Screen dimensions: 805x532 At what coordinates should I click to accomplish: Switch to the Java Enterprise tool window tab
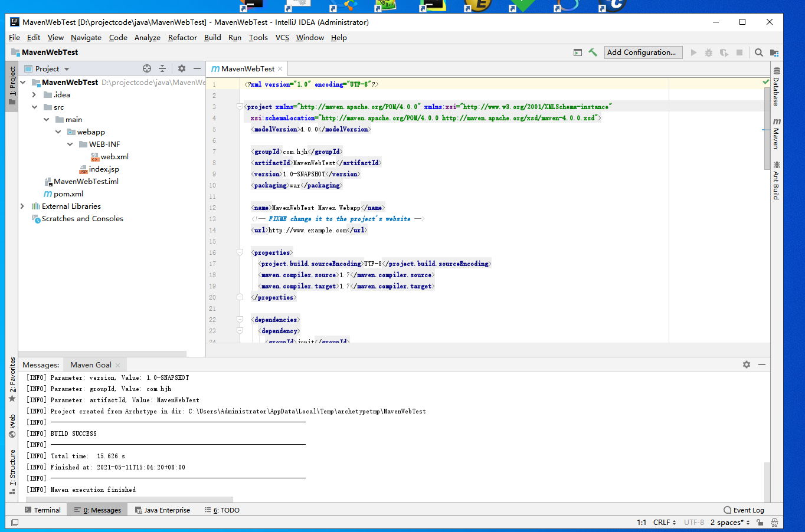click(x=162, y=510)
